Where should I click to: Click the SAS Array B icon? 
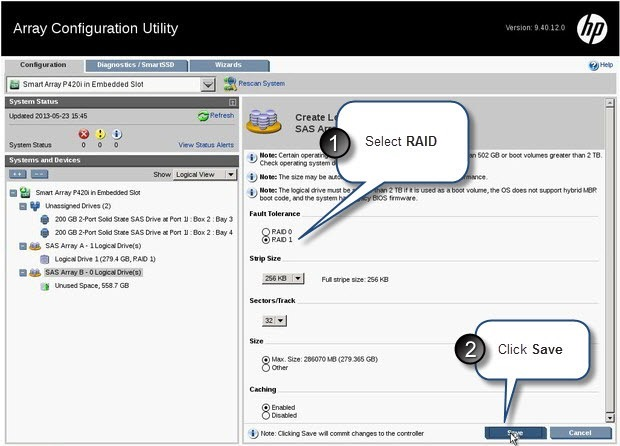(x=35, y=272)
